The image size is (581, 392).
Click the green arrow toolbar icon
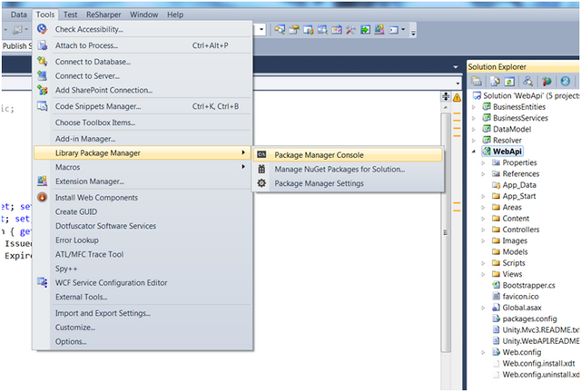point(365,30)
